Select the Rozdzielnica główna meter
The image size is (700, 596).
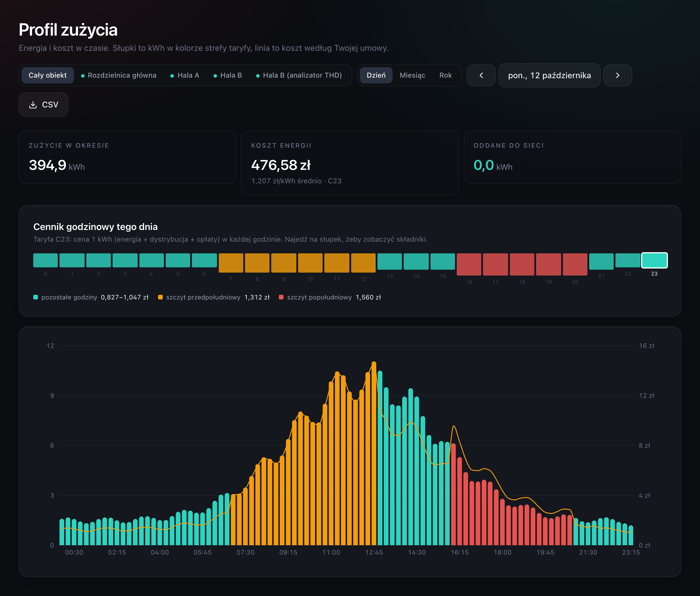(118, 75)
